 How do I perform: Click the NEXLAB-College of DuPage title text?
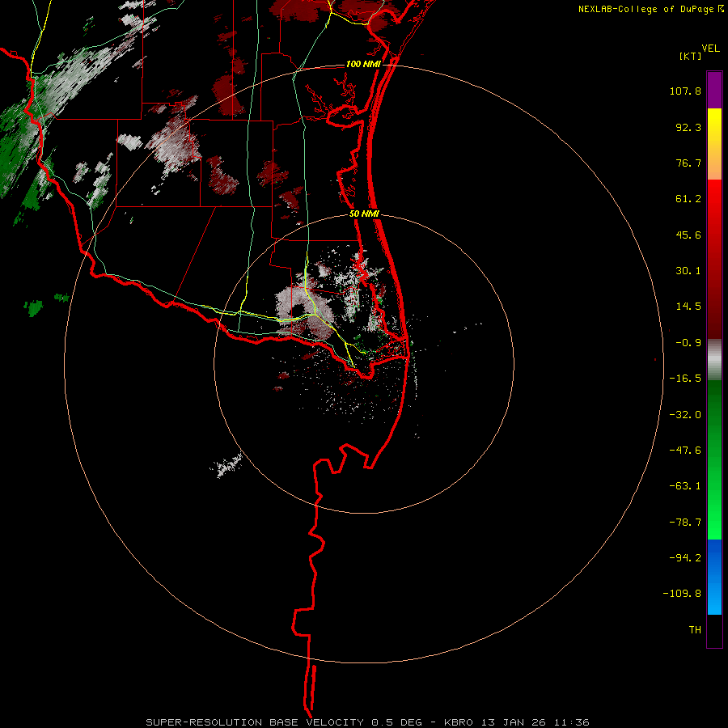point(645,9)
